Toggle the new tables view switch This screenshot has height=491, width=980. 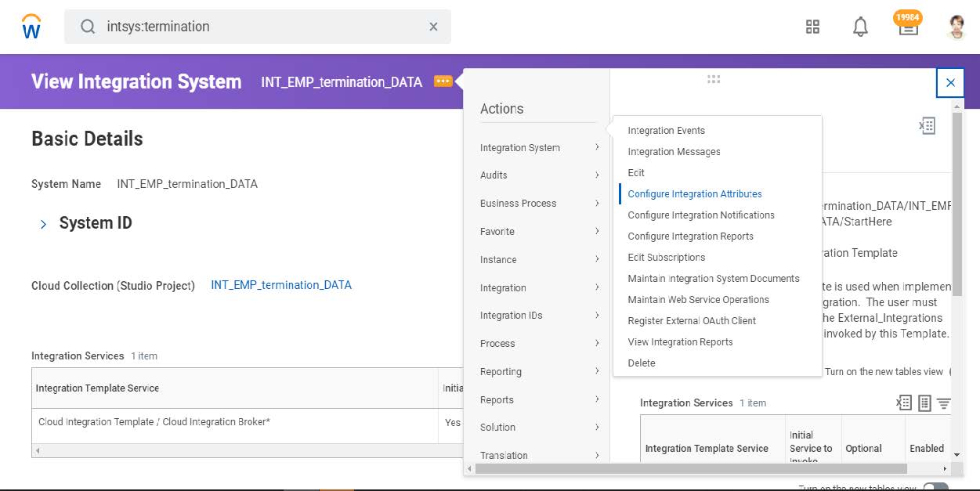[x=936, y=487]
